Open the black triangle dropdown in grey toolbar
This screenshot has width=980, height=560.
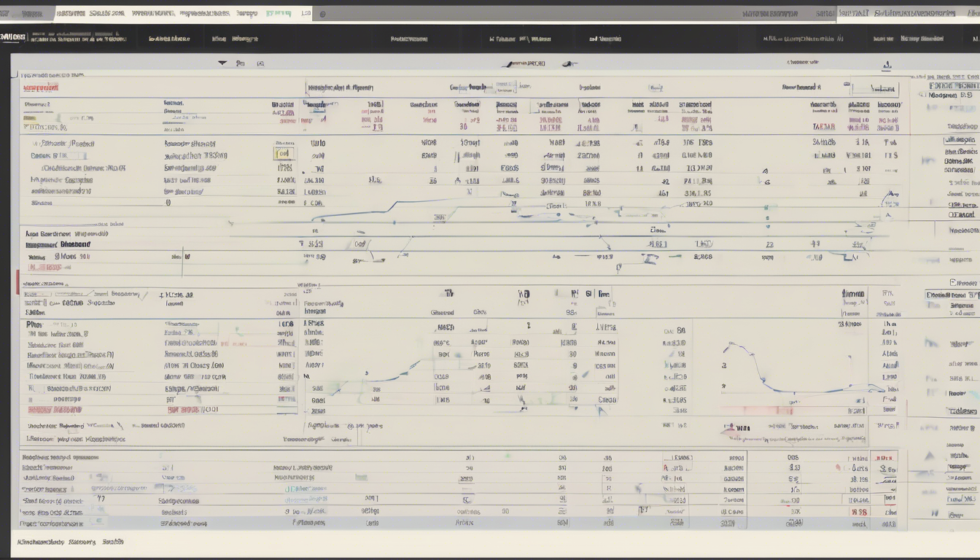[222, 63]
